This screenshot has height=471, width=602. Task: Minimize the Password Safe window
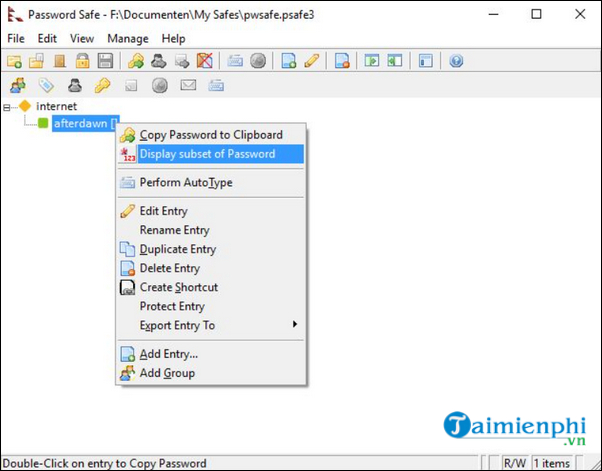(x=494, y=14)
